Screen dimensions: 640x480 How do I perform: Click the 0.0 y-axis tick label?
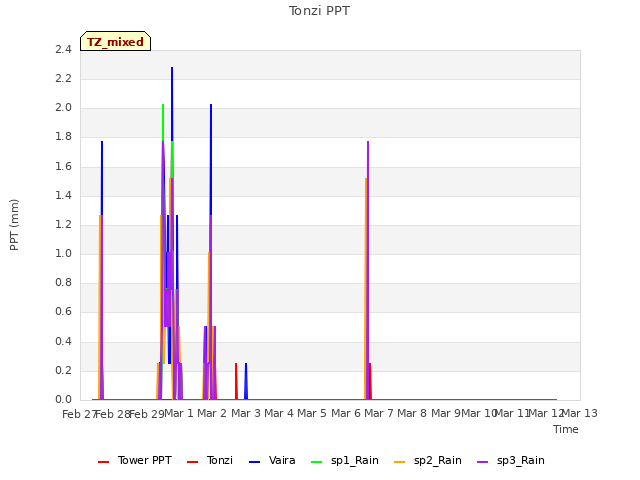pos(63,399)
